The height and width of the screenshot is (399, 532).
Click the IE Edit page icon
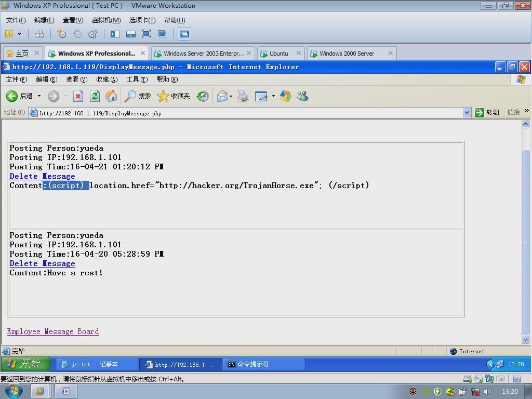[261, 96]
